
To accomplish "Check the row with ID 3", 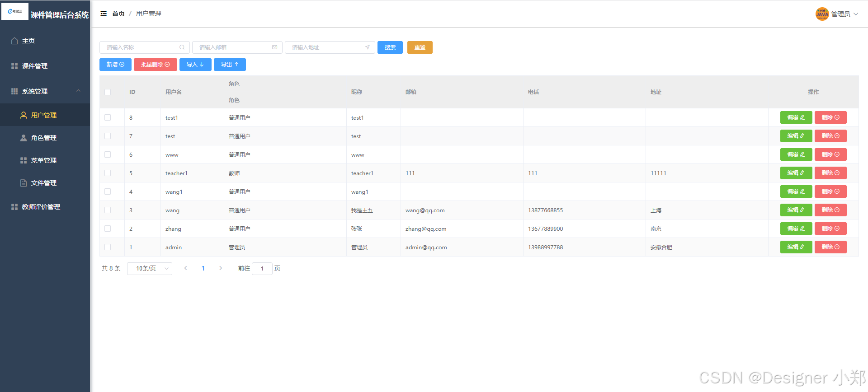I will 108,210.
